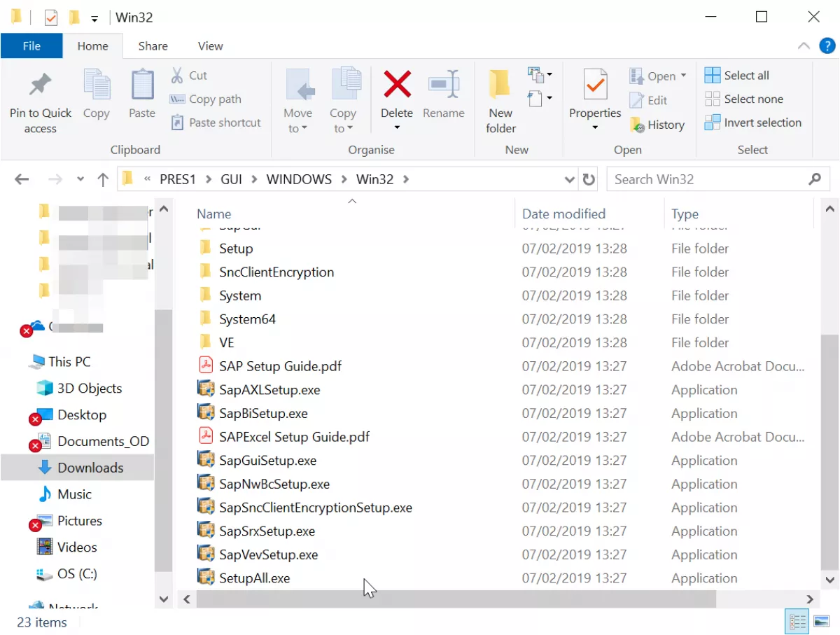Switch to the View tab

tap(210, 46)
